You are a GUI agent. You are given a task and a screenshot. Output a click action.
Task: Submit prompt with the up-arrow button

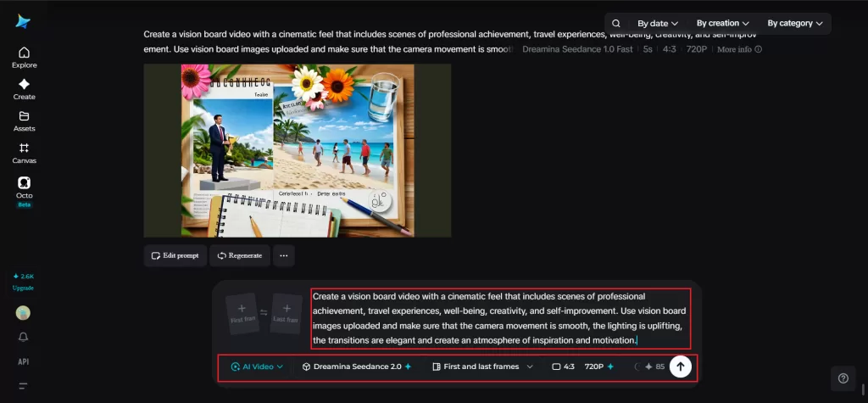coord(681,367)
